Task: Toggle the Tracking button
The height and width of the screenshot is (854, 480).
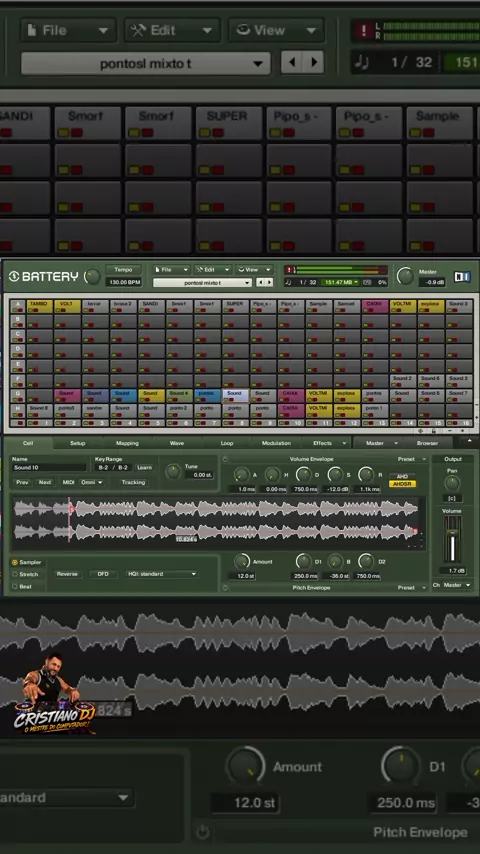Action: 133,482
